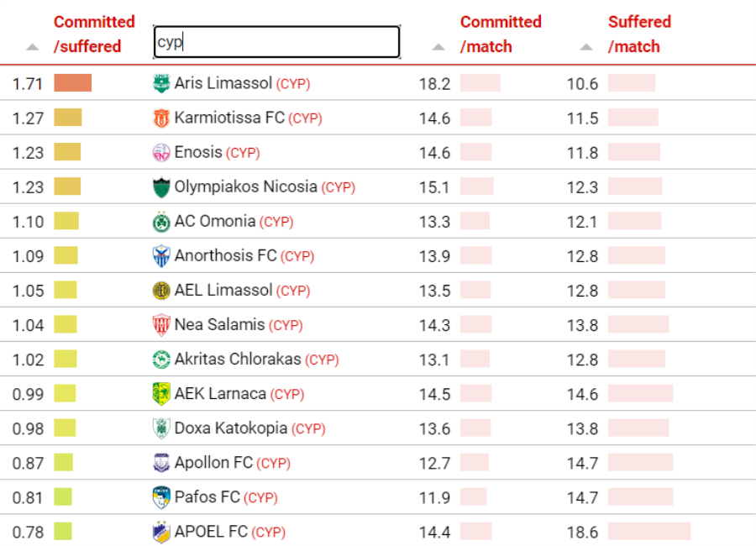Image resolution: width=756 pixels, height=546 pixels.
Task: Click the AC Omonia club crest icon
Action: 161,222
